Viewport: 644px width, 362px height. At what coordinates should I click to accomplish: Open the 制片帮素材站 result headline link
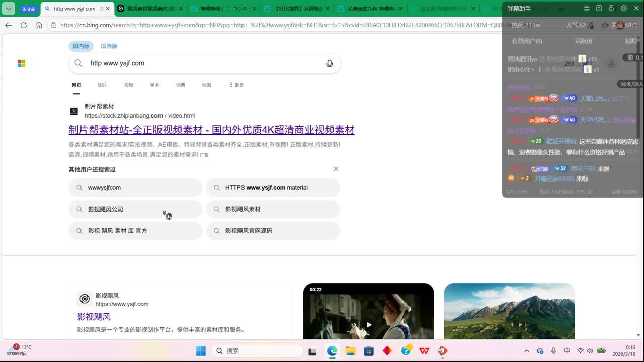tap(211, 130)
